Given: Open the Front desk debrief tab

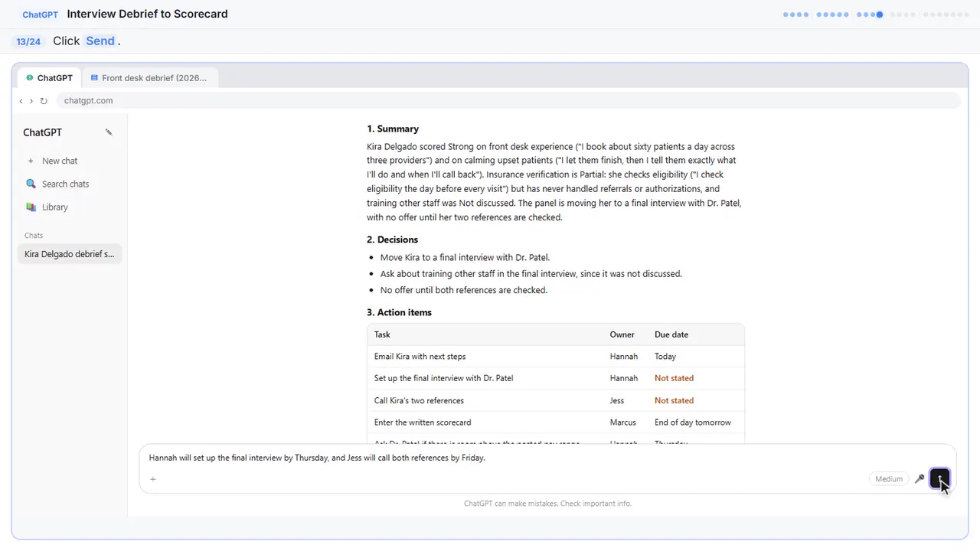Looking at the screenshot, I should (149, 78).
